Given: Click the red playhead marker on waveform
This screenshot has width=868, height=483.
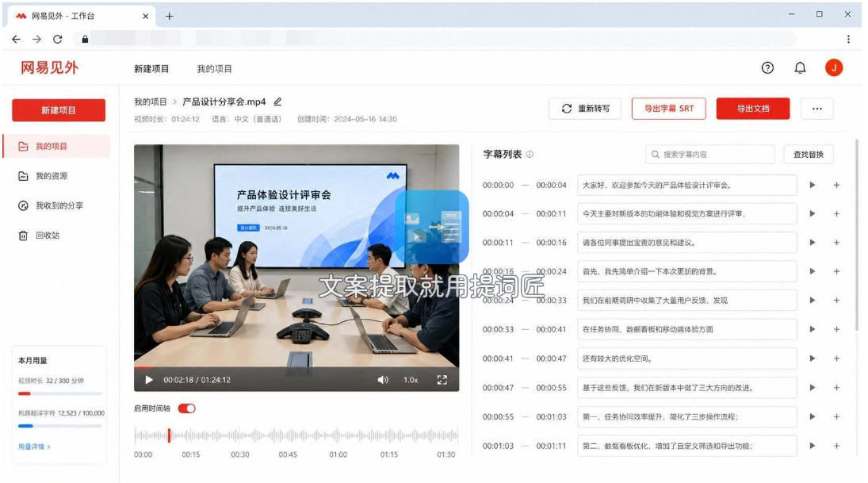Looking at the screenshot, I should coord(169,436).
